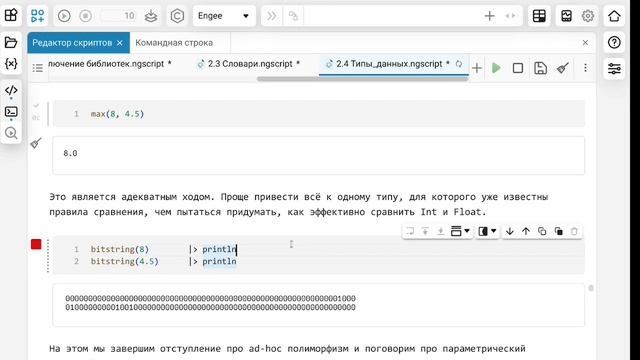
Task: Click the horizontal arrows icon in top bar
Action: pos(510,16)
